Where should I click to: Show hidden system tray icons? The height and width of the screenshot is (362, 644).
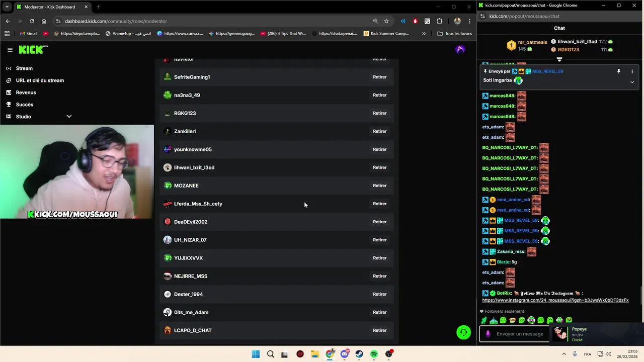(563, 354)
